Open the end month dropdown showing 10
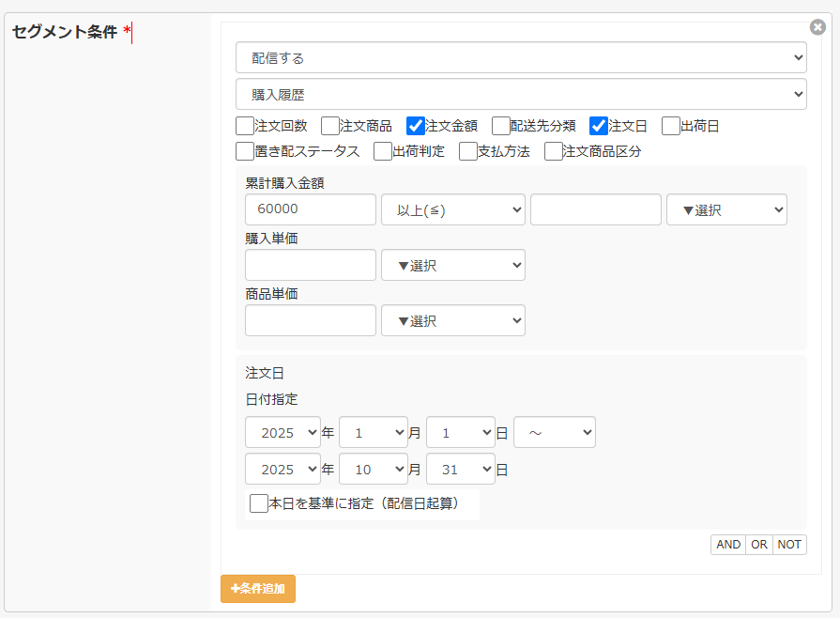 click(373, 470)
